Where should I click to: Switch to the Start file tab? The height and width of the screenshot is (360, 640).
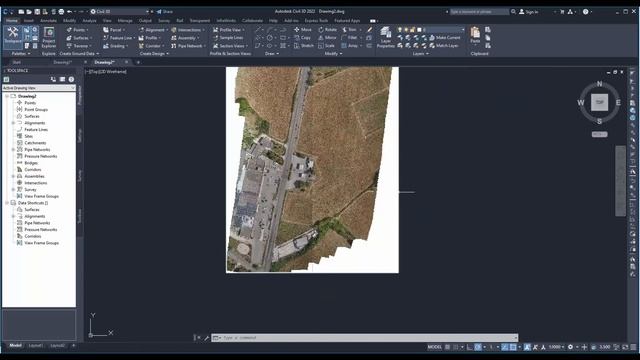[16, 62]
